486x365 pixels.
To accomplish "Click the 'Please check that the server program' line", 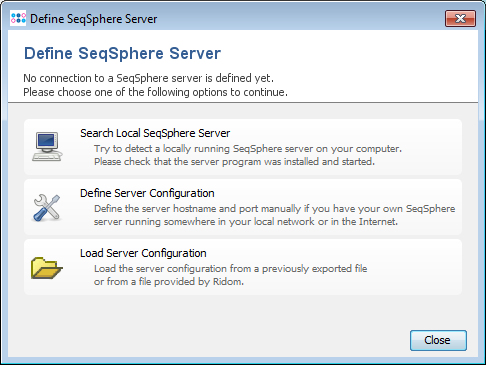I will [234, 162].
